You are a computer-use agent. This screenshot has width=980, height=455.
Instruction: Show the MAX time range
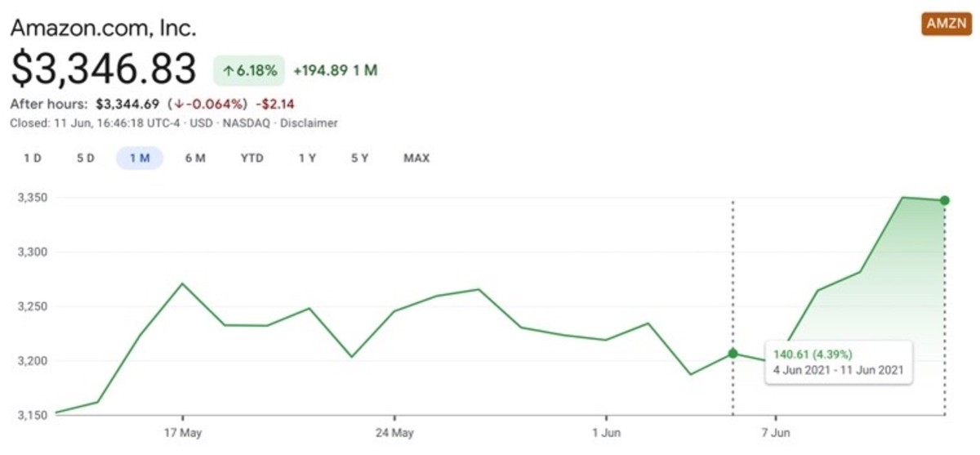pos(416,158)
